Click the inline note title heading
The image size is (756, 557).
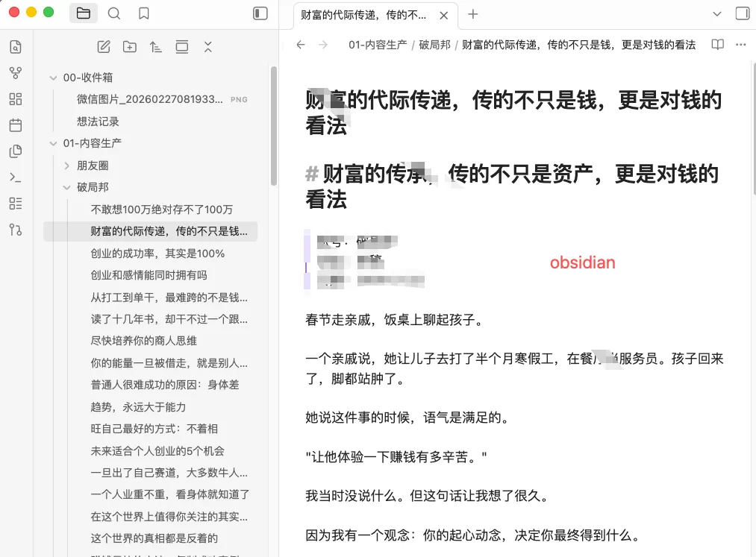pyautogui.click(x=514, y=113)
